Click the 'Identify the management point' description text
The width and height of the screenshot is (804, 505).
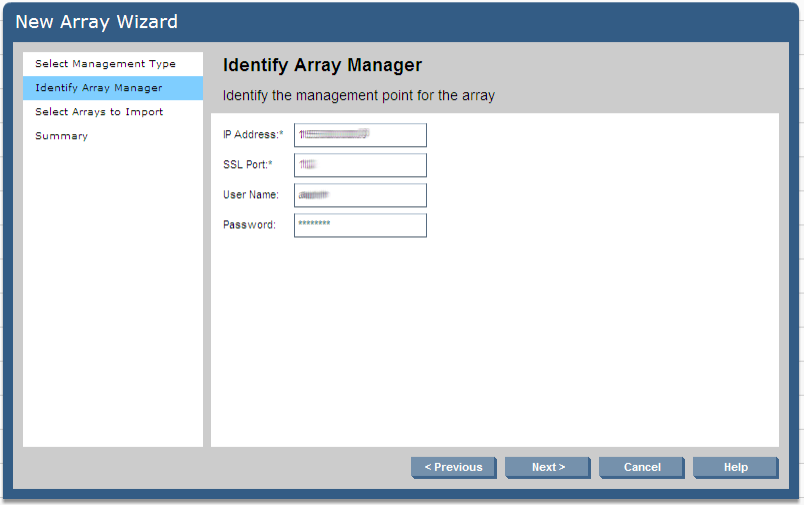358,96
